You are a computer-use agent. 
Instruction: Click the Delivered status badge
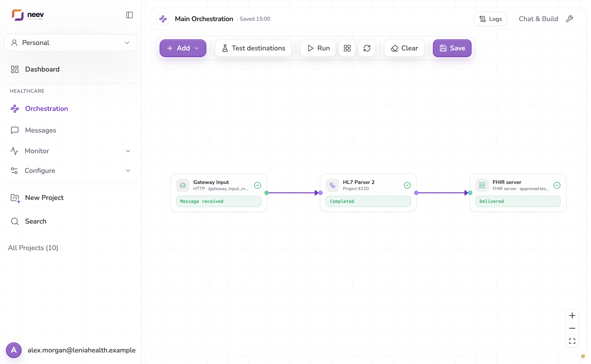pos(518,201)
